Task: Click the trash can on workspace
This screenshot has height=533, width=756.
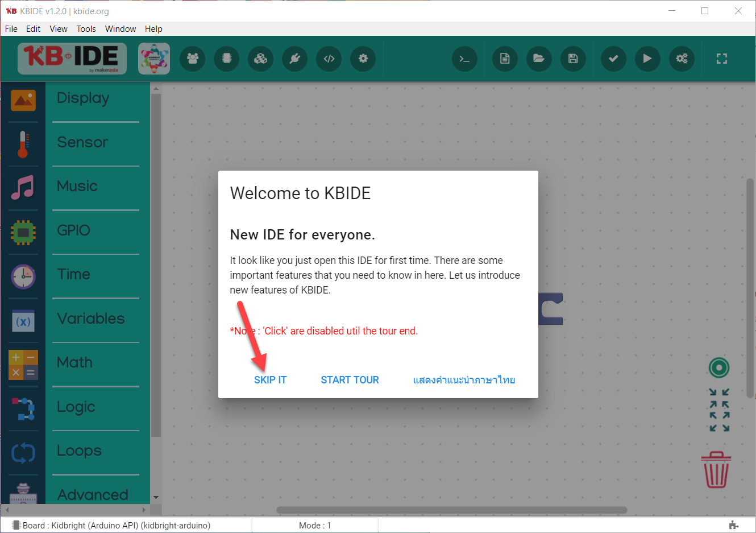Action: [x=716, y=470]
